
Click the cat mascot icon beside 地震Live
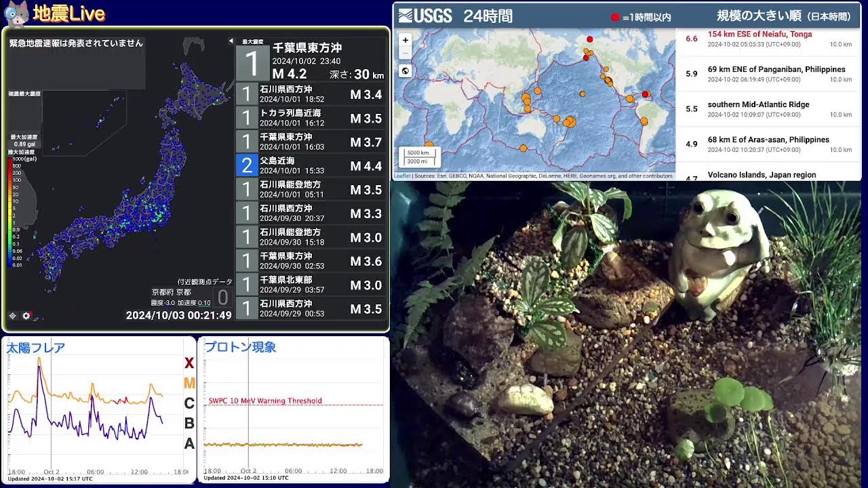[17, 13]
